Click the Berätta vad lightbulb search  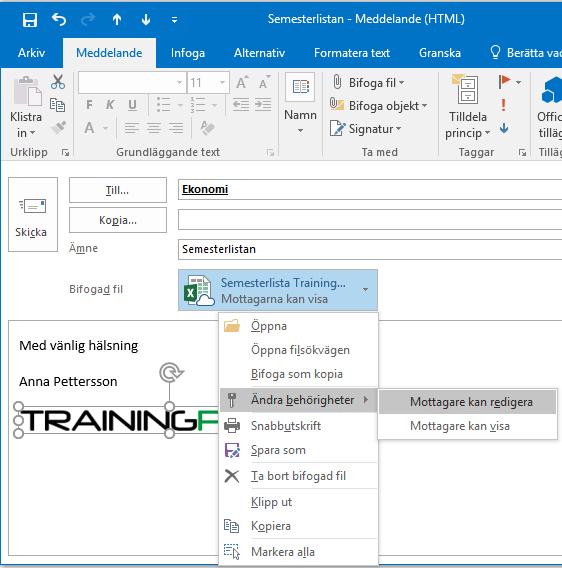tap(525, 53)
